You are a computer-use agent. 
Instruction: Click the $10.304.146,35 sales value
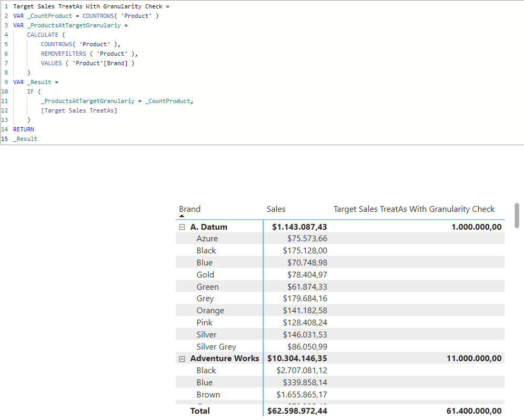click(x=297, y=358)
